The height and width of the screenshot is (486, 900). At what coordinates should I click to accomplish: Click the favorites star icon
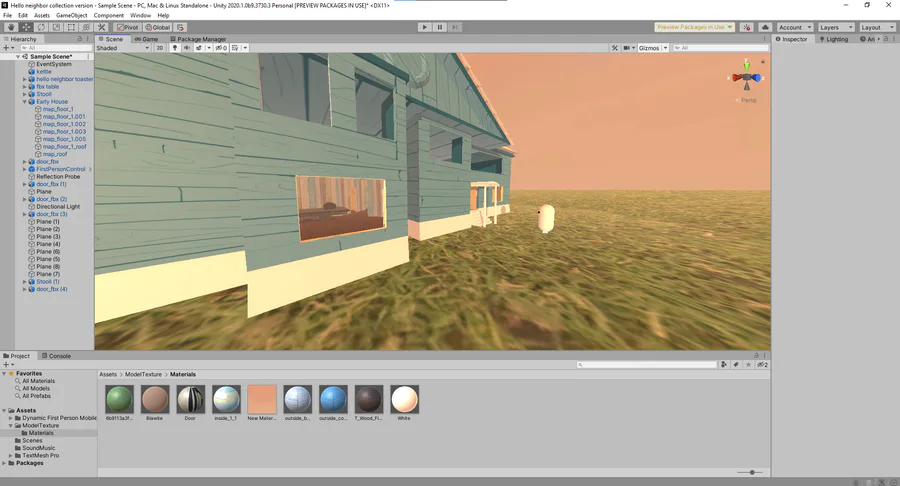(748, 364)
